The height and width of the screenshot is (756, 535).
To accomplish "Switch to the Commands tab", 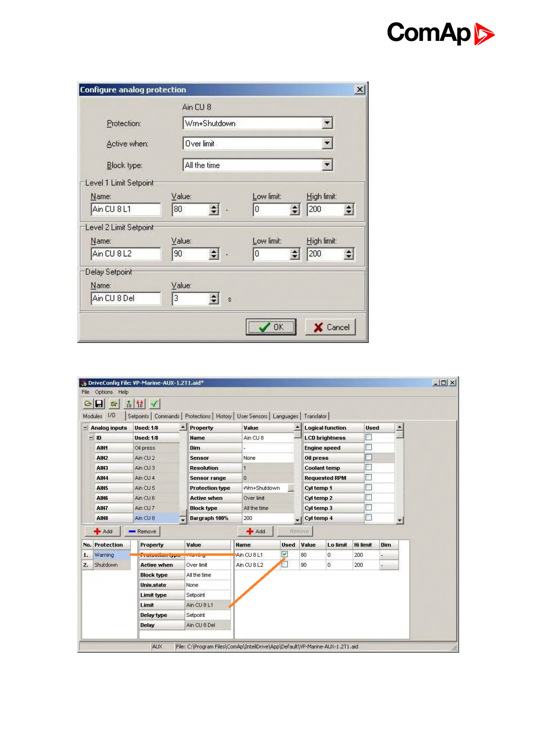I will point(167,416).
